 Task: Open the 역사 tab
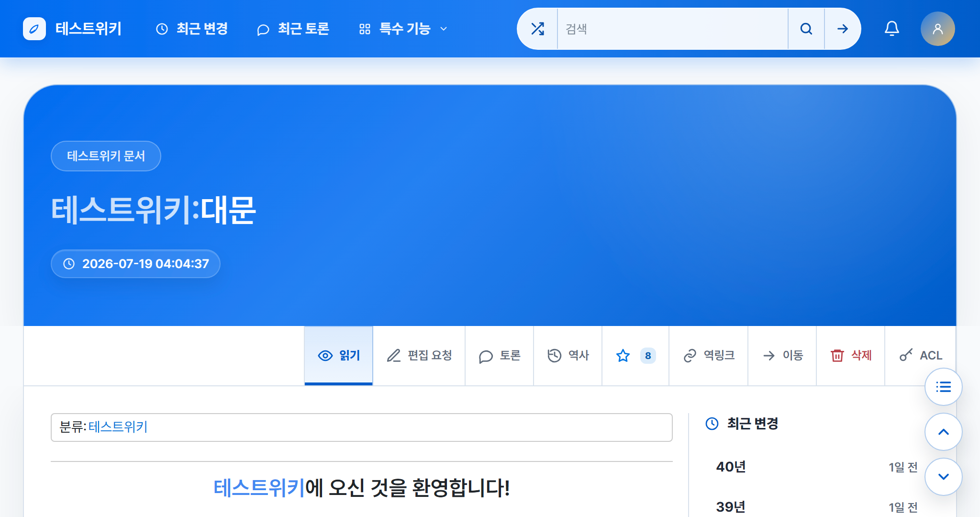[x=568, y=356]
